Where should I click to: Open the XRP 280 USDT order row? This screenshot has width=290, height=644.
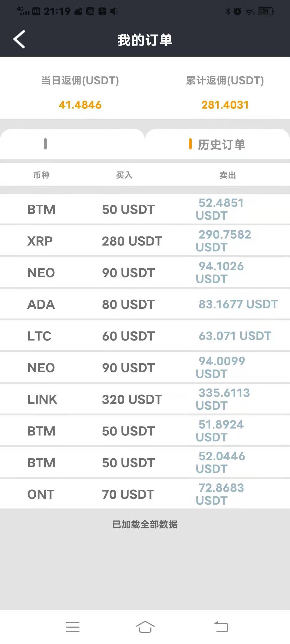click(x=145, y=241)
